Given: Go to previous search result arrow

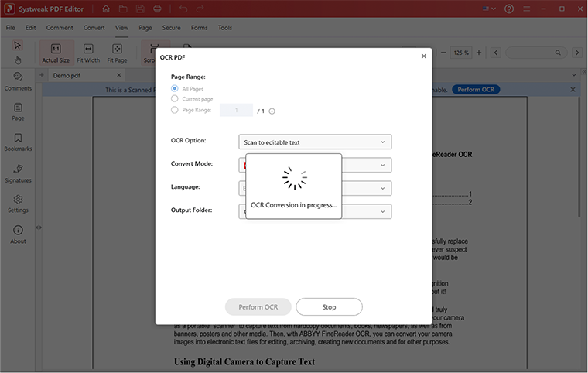Looking at the screenshot, I should click(x=496, y=53).
